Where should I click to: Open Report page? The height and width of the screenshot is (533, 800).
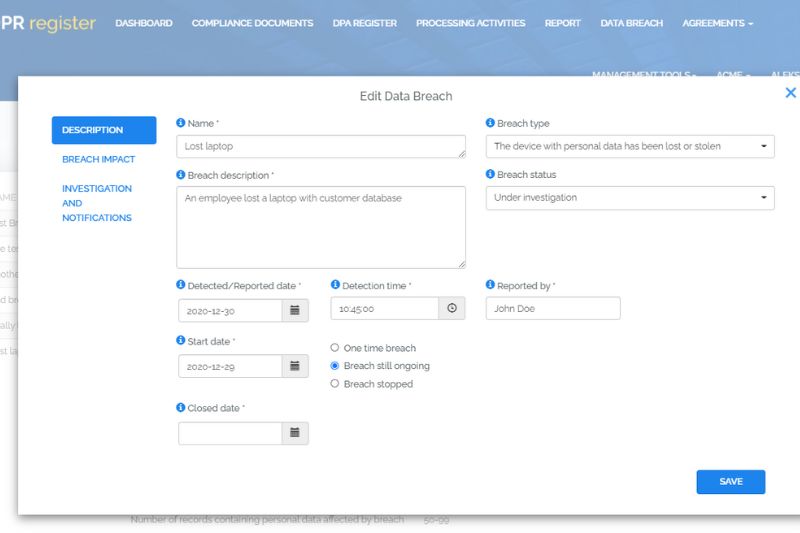point(563,23)
